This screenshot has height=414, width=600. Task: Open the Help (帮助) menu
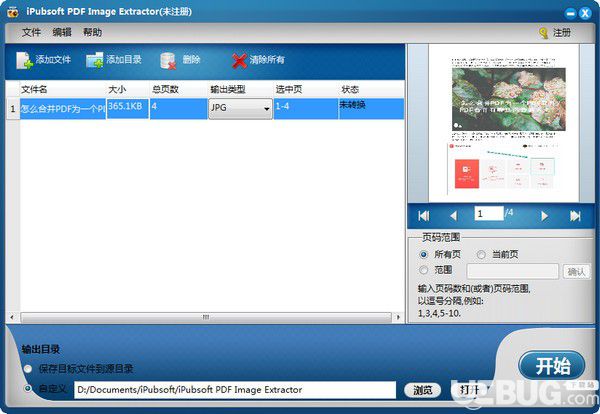click(x=93, y=33)
